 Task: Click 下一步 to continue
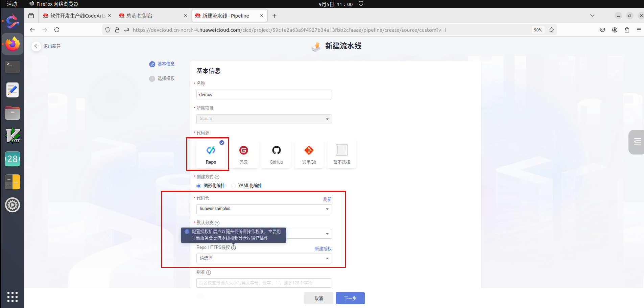coord(350,298)
